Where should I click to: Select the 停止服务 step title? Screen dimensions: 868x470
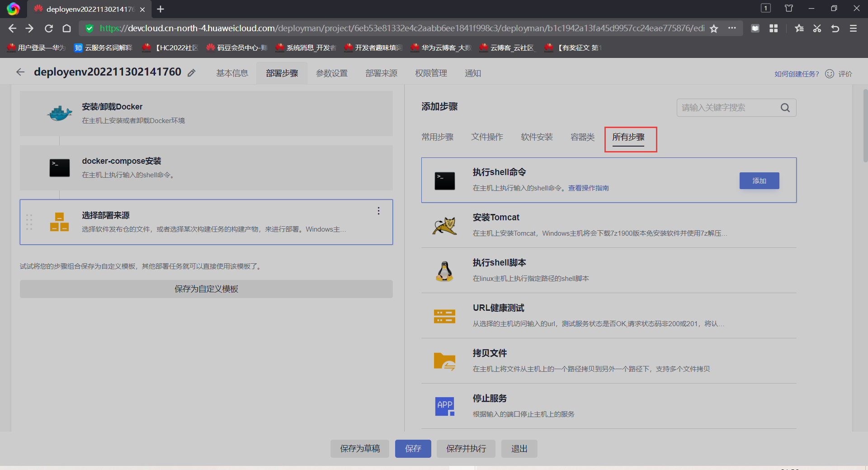pyautogui.click(x=490, y=399)
